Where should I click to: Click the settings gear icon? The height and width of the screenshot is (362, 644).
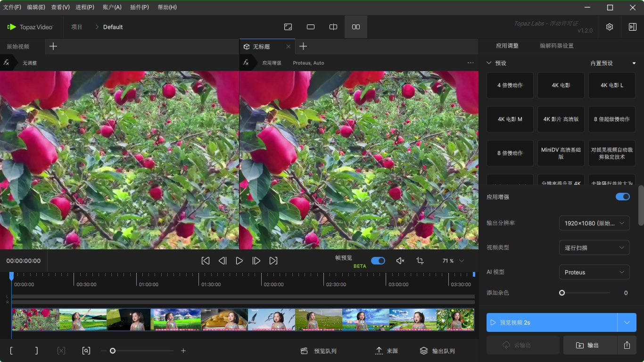(x=610, y=27)
